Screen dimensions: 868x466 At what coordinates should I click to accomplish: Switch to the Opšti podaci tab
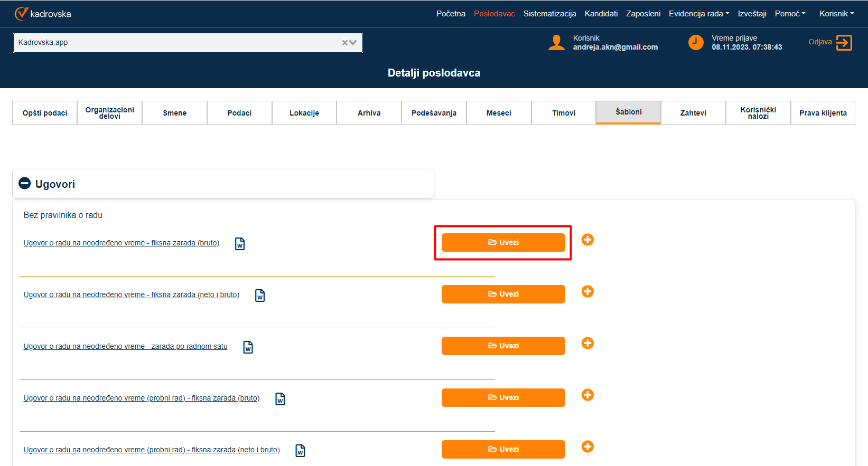tap(45, 113)
